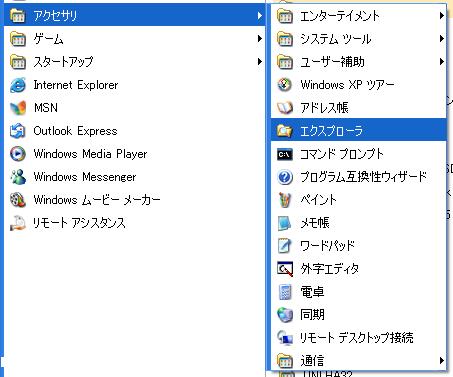The image size is (453, 377).
Task: Click the リモート デスクトップ接続 icon
Action: (285, 338)
